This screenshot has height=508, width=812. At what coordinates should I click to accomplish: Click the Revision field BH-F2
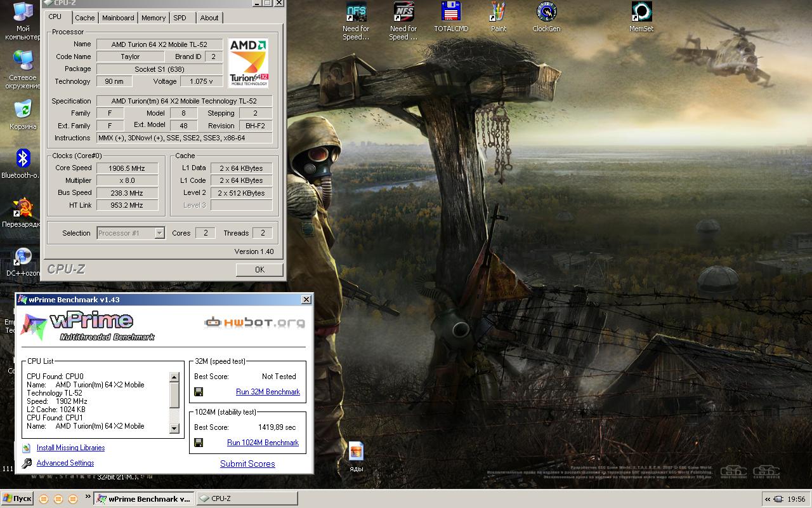tap(255, 126)
